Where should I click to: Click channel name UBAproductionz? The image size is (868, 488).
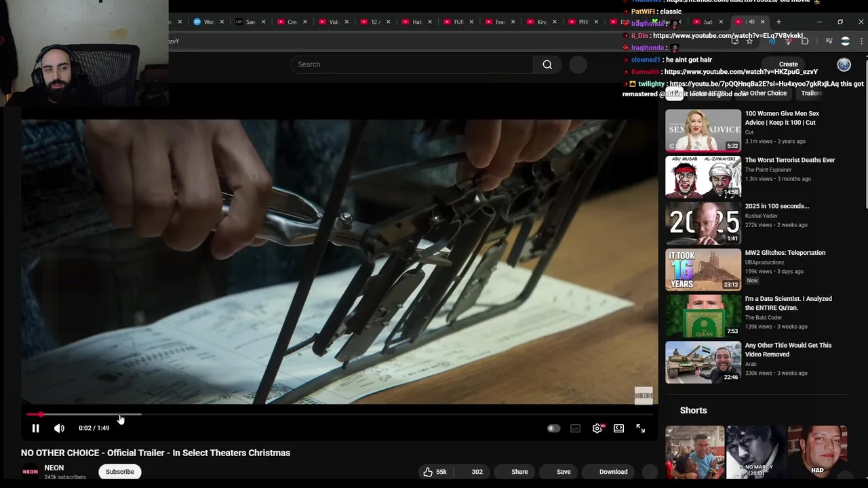[x=765, y=262]
